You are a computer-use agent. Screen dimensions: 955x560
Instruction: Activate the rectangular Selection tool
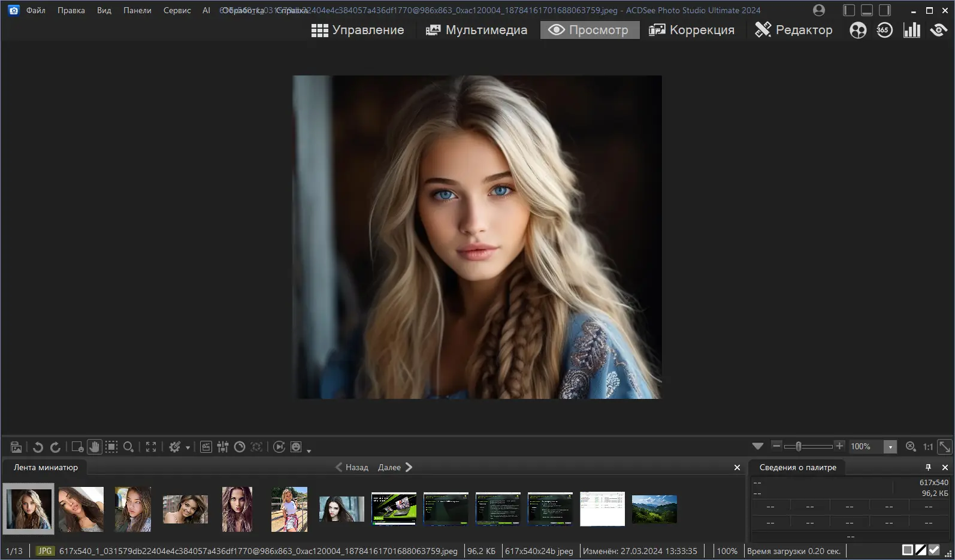[111, 447]
